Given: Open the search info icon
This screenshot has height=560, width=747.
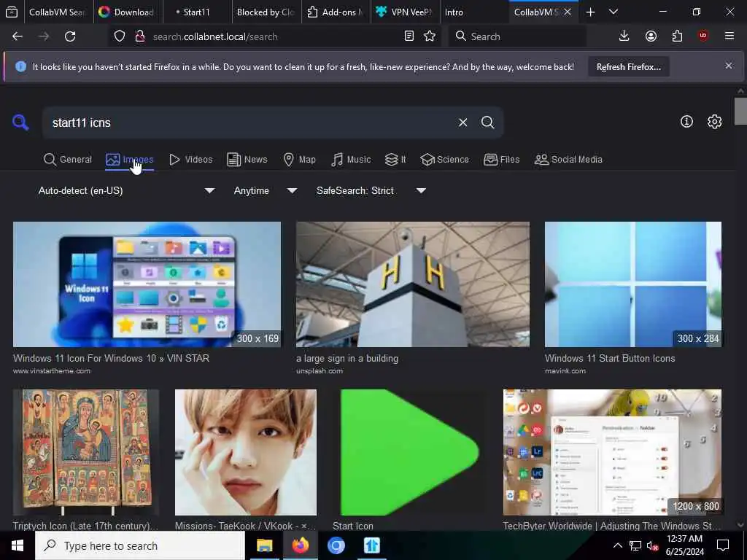Looking at the screenshot, I should tap(686, 122).
